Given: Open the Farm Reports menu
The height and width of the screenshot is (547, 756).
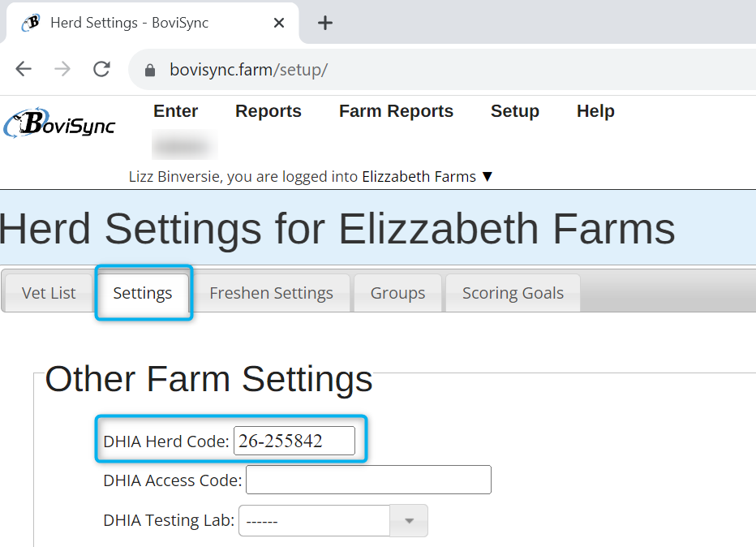Looking at the screenshot, I should [396, 111].
